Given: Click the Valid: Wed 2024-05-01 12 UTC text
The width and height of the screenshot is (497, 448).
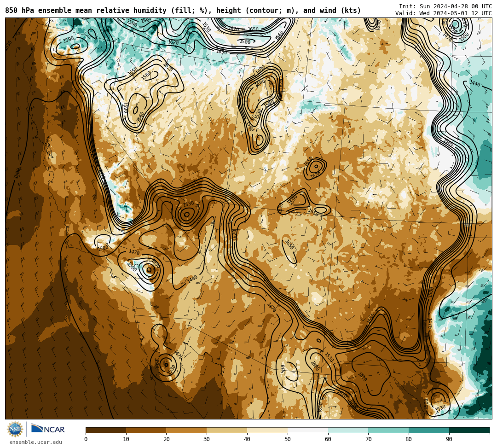Looking at the screenshot, I should coord(444,13).
